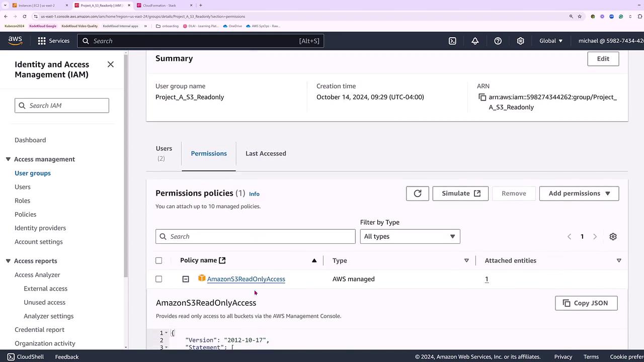Open the browser zoom indicator icon
The width and height of the screenshot is (644, 362).
tap(571, 16)
